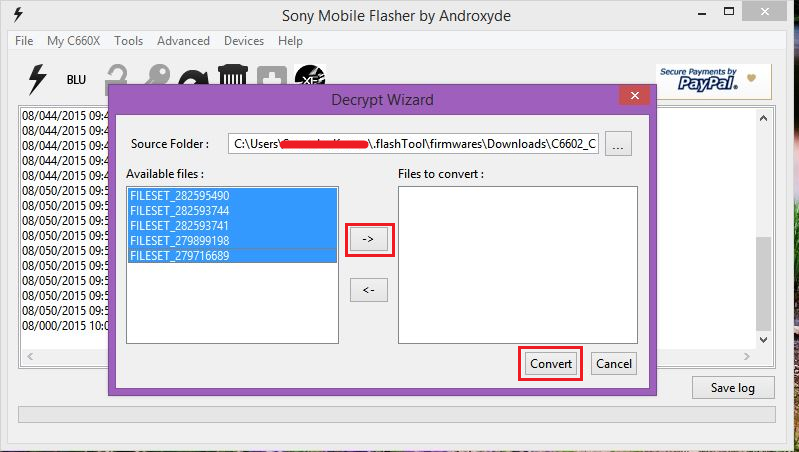Minimize the Sony Mobile Flasher window
This screenshot has width=799, height=452.
[x=703, y=12]
